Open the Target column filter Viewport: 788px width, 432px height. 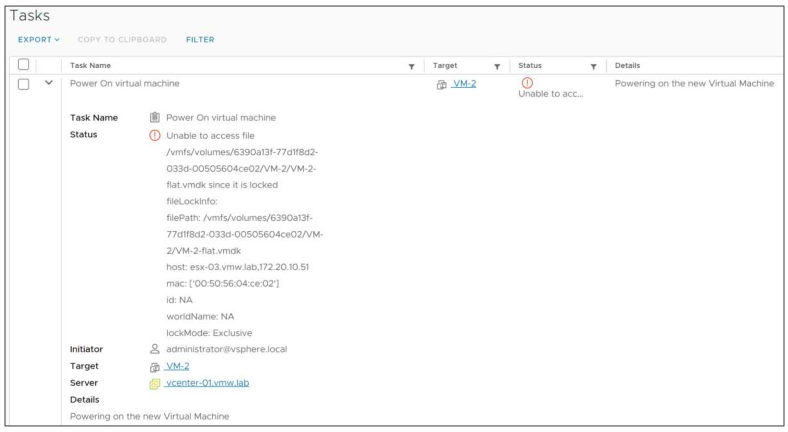(497, 66)
